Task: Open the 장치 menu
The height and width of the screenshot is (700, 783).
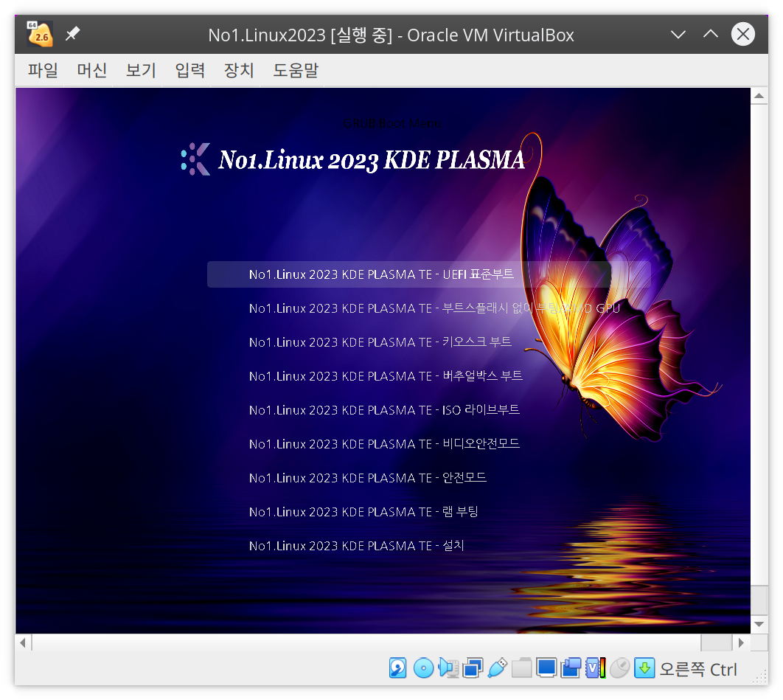Action: click(239, 70)
